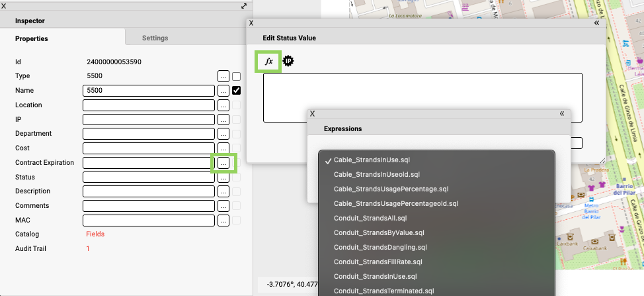
Task: Click the Audit Trail count link
Action: pyautogui.click(x=88, y=249)
